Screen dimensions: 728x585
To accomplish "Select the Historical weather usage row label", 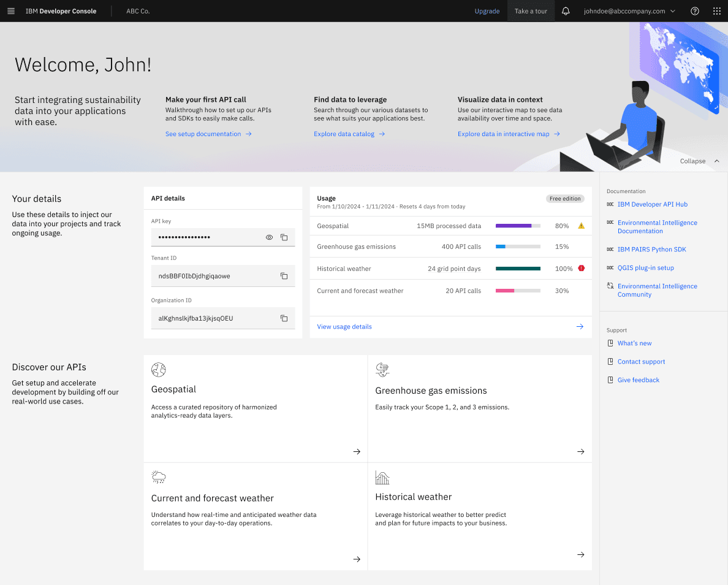I will [x=344, y=269].
